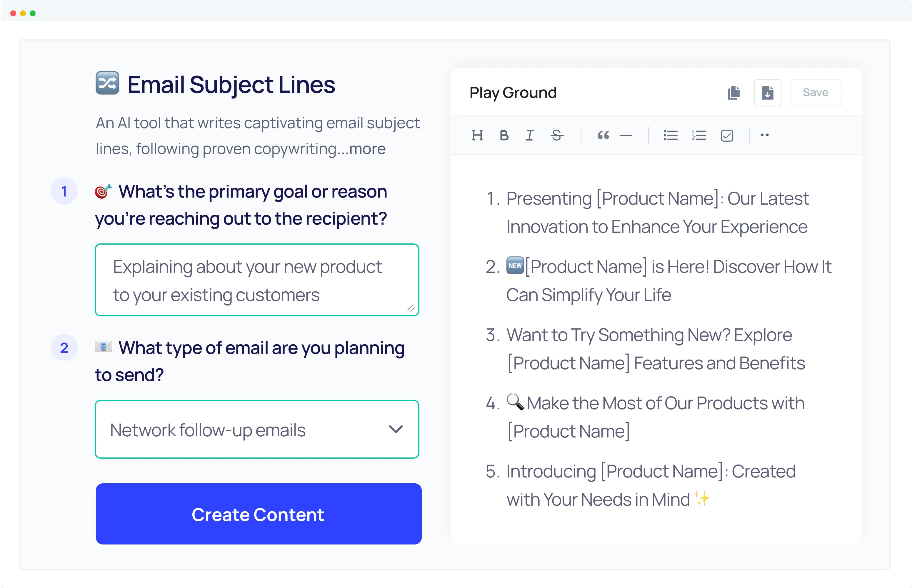This screenshot has height=588, width=912.
Task: Insert a horizontal rule
Action: click(626, 135)
